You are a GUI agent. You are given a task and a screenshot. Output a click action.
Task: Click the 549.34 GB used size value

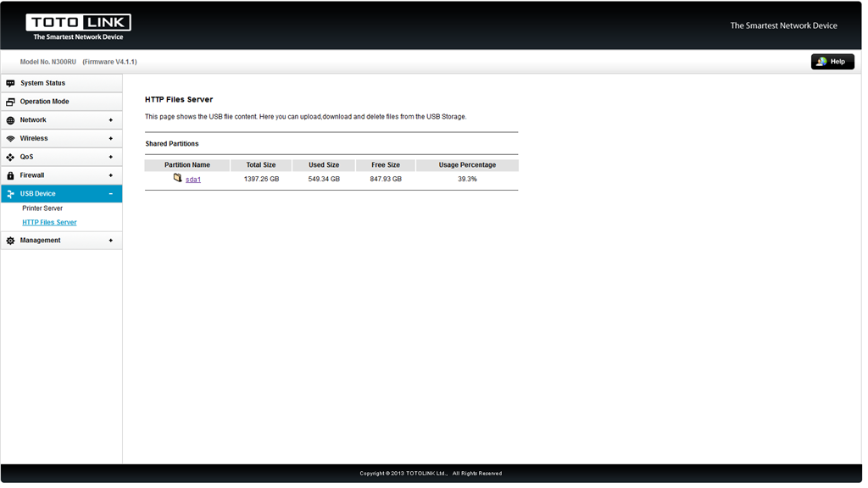click(x=324, y=180)
